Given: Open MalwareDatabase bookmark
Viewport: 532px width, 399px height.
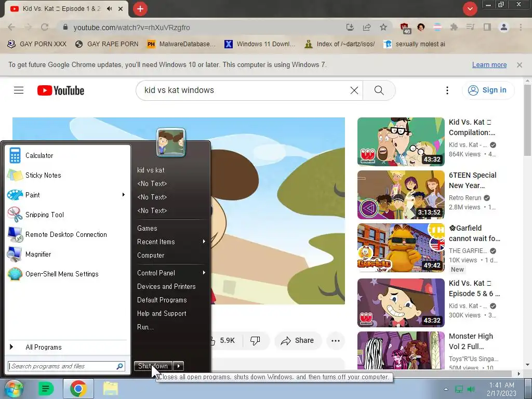Looking at the screenshot, I should (x=181, y=44).
